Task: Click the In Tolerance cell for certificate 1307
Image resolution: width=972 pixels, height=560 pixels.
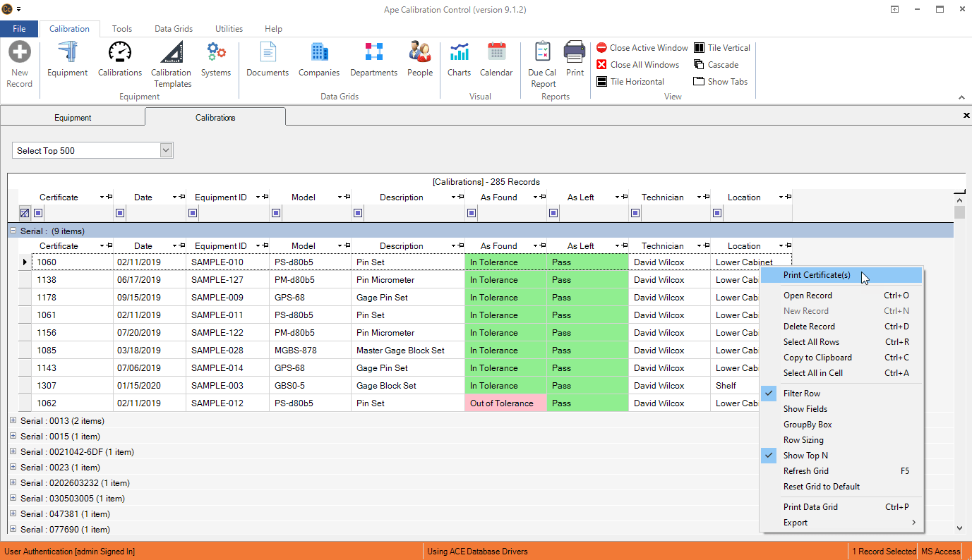Action: coord(505,386)
